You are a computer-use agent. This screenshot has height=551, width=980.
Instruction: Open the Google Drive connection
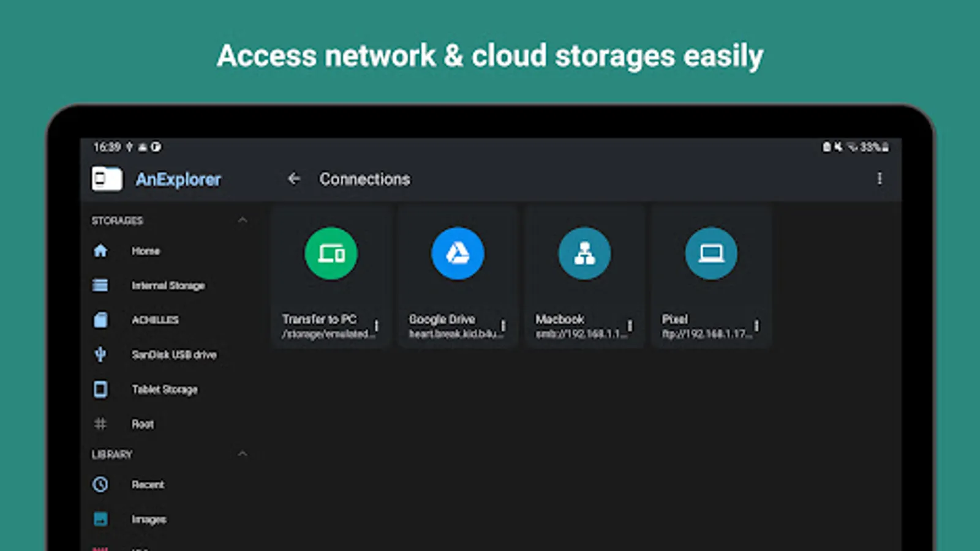coord(458,253)
